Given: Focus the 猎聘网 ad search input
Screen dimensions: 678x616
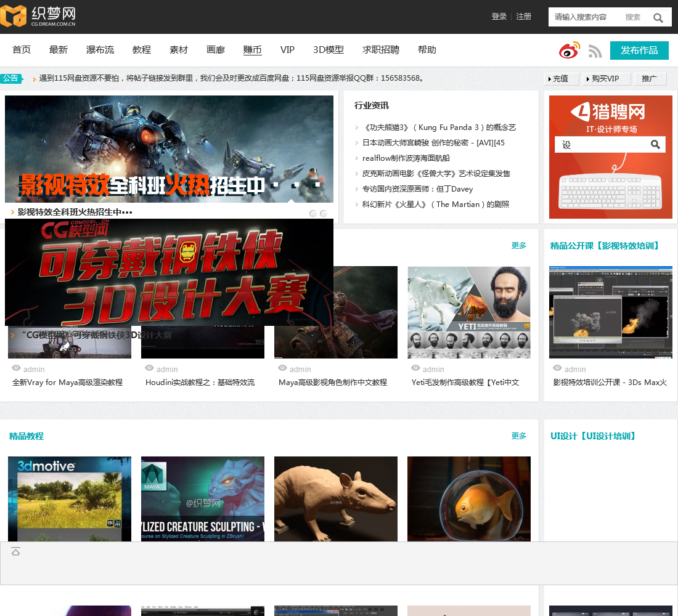Looking at the screenshot, I should (x=602, y=144).
